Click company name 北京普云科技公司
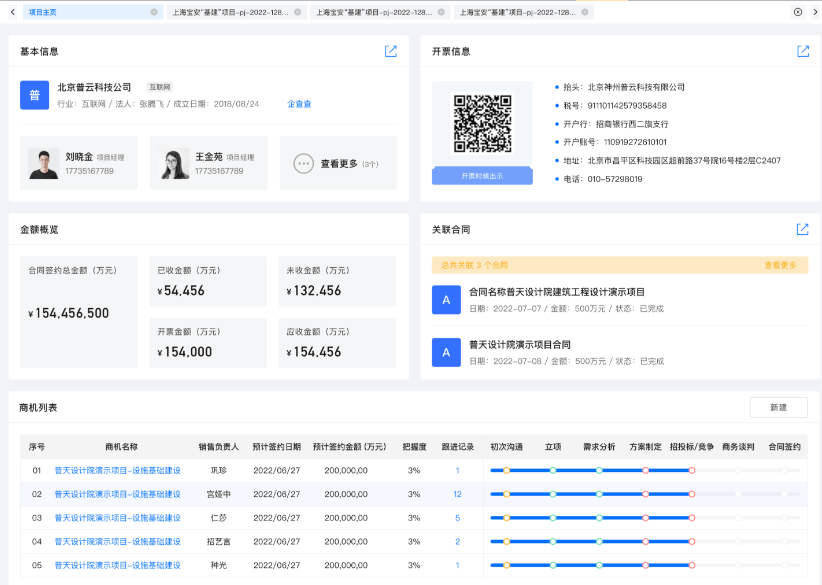 pyautogui.click(x=94, y=87)
